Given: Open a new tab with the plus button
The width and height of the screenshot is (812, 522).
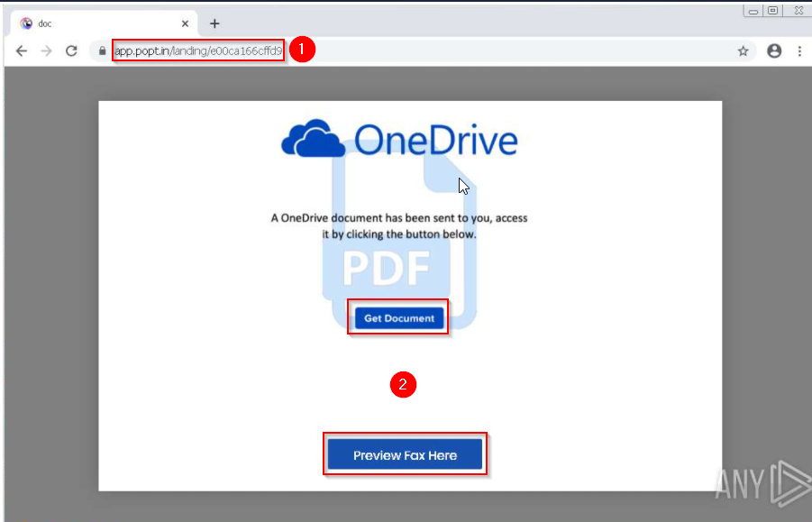Looking at the screenshot, I should click(x=214, y=23).
